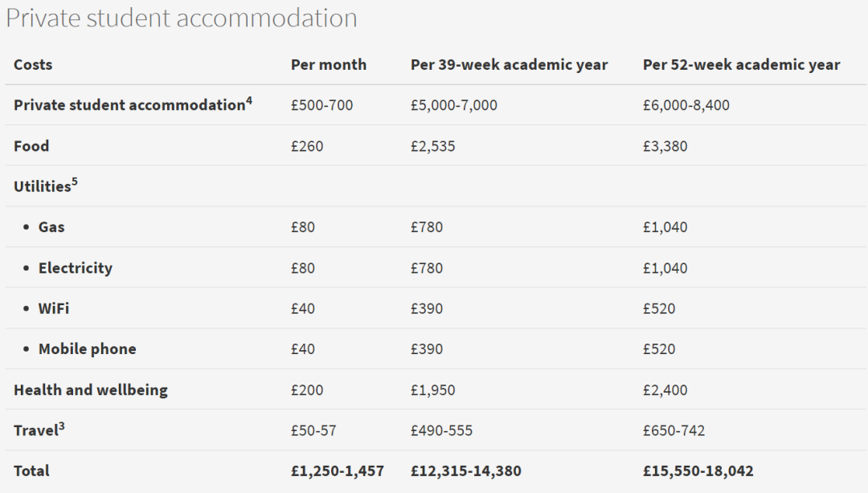
Task: Click the footnote 4 superscript link
Action: coord(249,100)
